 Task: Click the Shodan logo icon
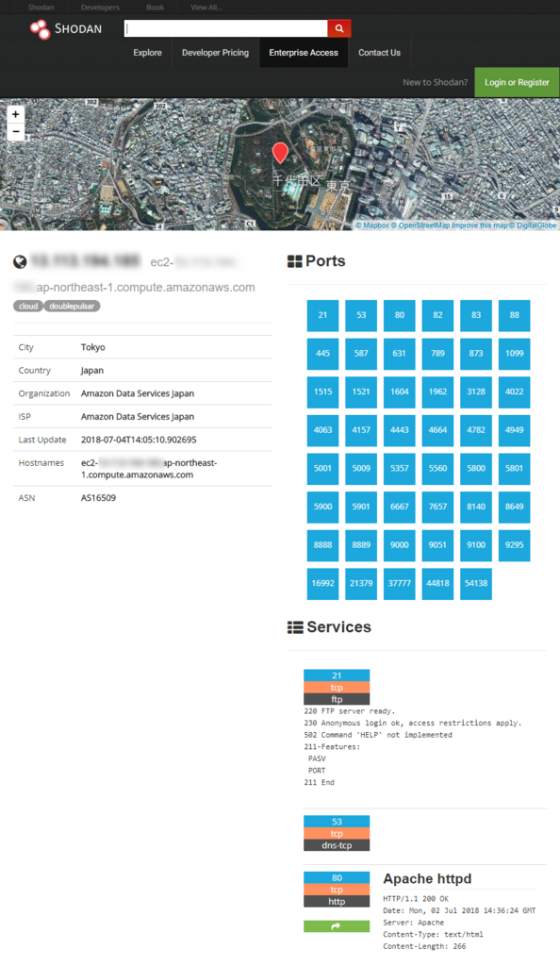click(x=40, y=29)
